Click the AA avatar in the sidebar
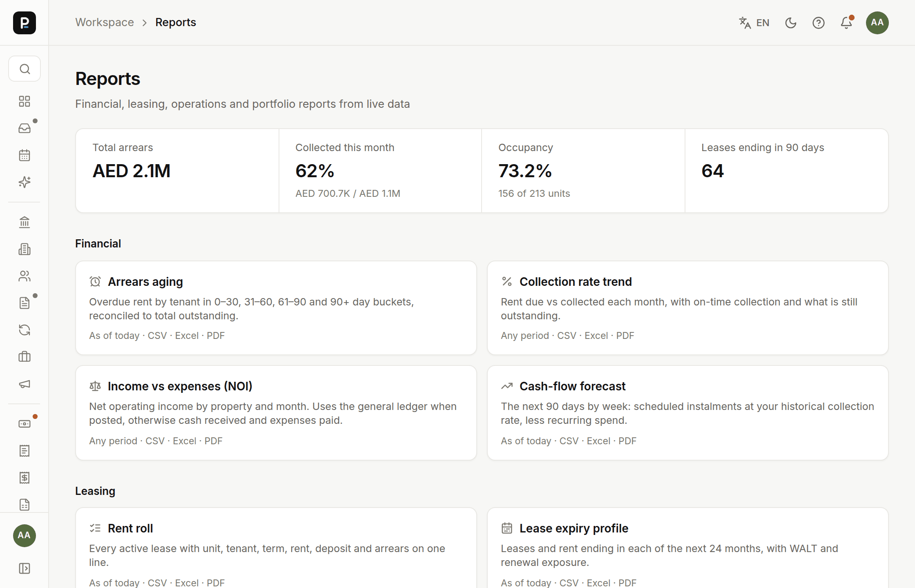 tap(25, 536)
